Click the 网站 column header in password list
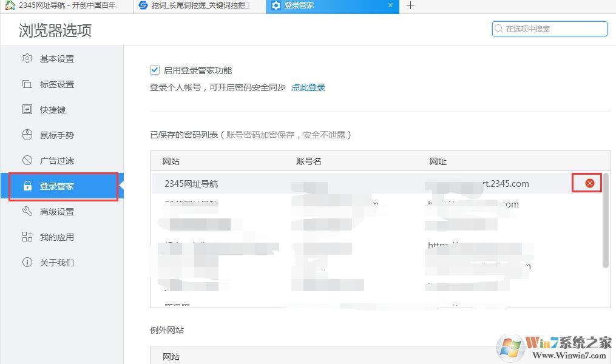This screenshot has width=616, height=364. click(171, 161)
